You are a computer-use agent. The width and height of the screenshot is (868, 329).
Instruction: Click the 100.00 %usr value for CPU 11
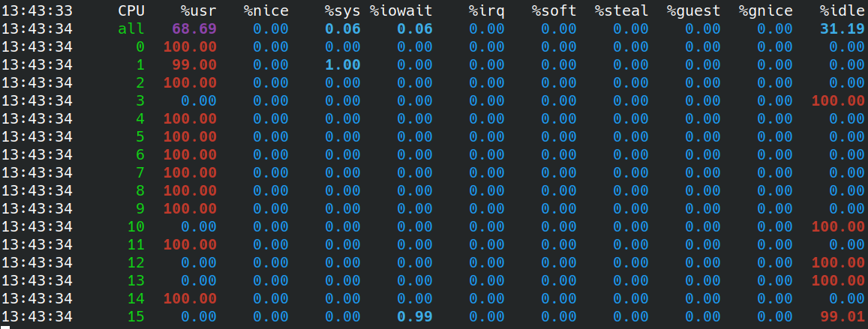tap(190, 244)
